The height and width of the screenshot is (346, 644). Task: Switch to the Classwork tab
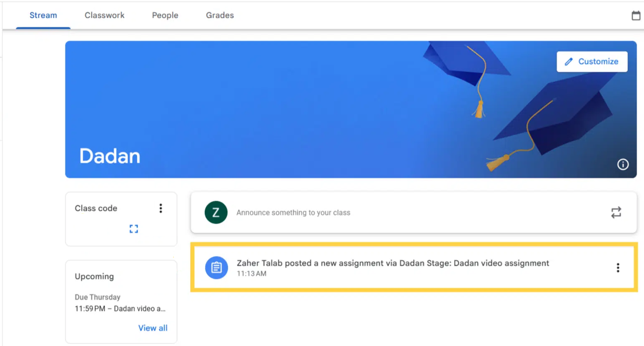[x=104, y=15]
